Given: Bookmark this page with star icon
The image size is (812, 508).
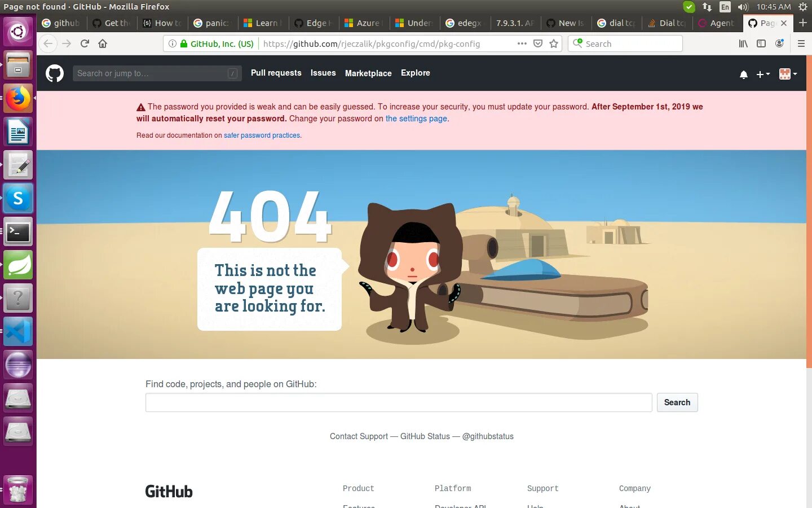Looking at the screenshot, I should point(554,43).
